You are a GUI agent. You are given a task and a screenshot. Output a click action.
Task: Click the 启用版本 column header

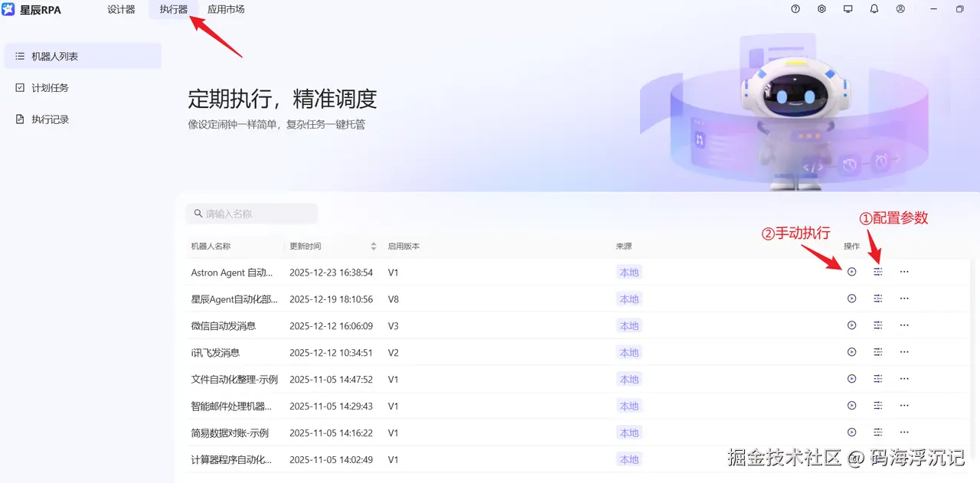(x=403, y=246)
